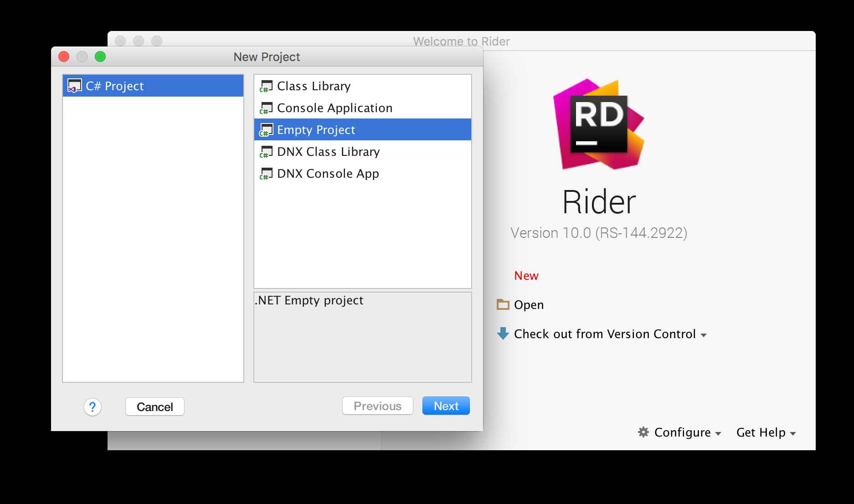
Task: Select Class Library from template list
Action: pyautogui.click(x=314, y=86)
